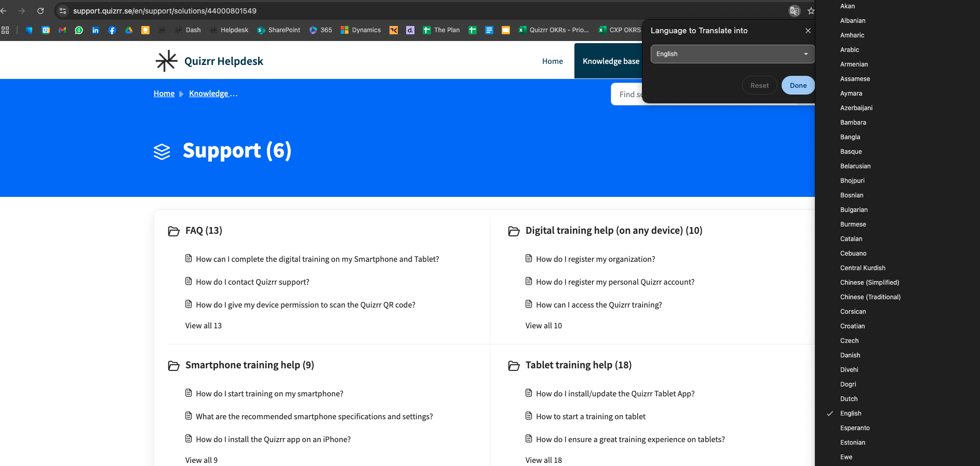Open the Tablet training help (18) folder

[579, 365]
